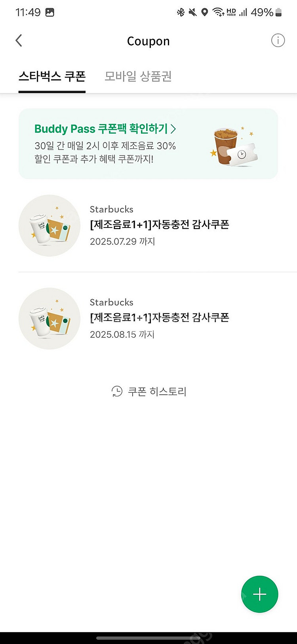Click the coupon history clock icon
Screen dimensions: 297x644
point(117,392)
